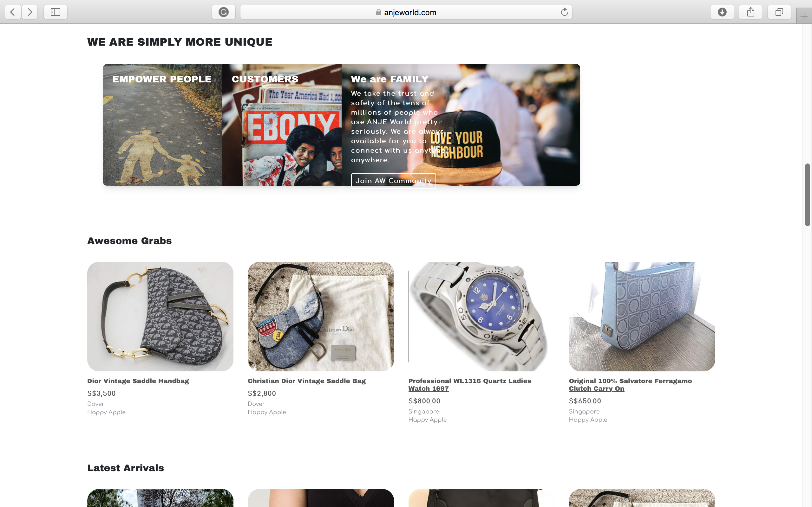Viewport: 812px width, 507px height.
Task: Open a new tab with plus button
Action: click(x=804, y=16)
